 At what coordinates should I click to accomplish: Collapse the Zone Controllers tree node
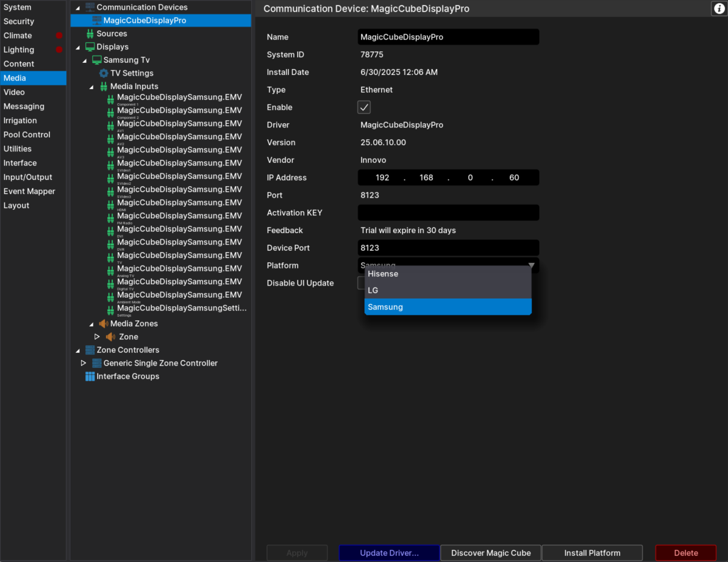tap(78, 350)
